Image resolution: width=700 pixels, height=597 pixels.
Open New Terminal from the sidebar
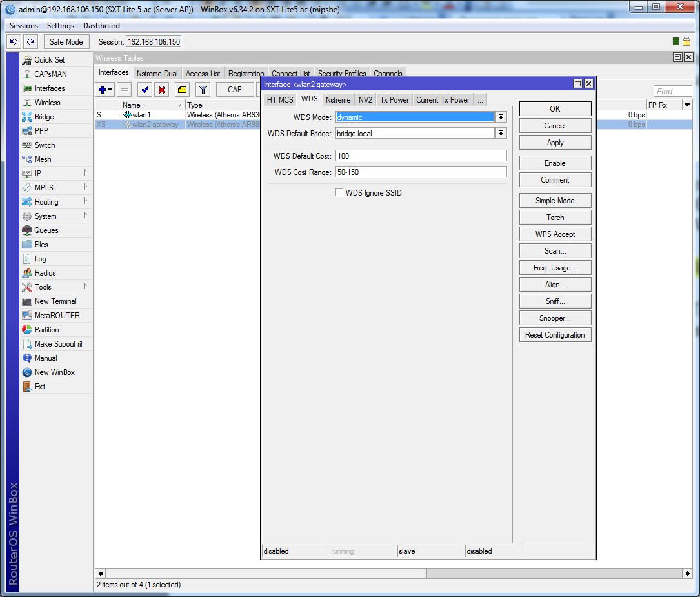[55, 301]
